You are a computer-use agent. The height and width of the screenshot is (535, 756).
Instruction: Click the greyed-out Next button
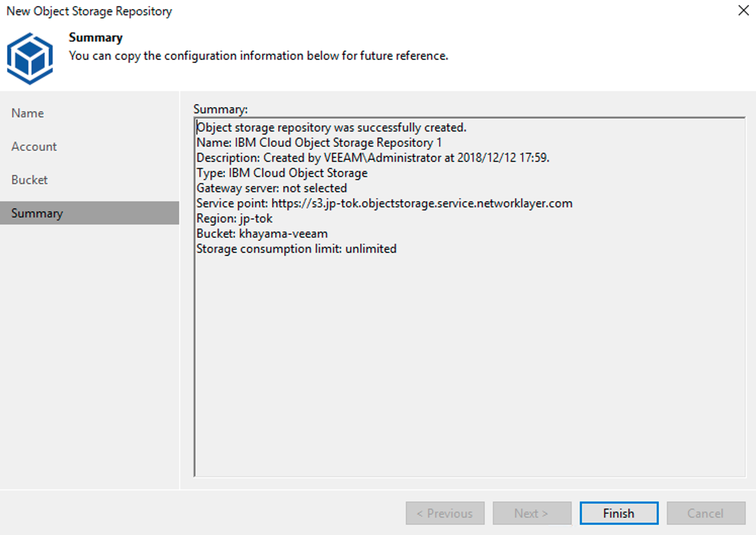pyautogui.click(x=532, y=513)
